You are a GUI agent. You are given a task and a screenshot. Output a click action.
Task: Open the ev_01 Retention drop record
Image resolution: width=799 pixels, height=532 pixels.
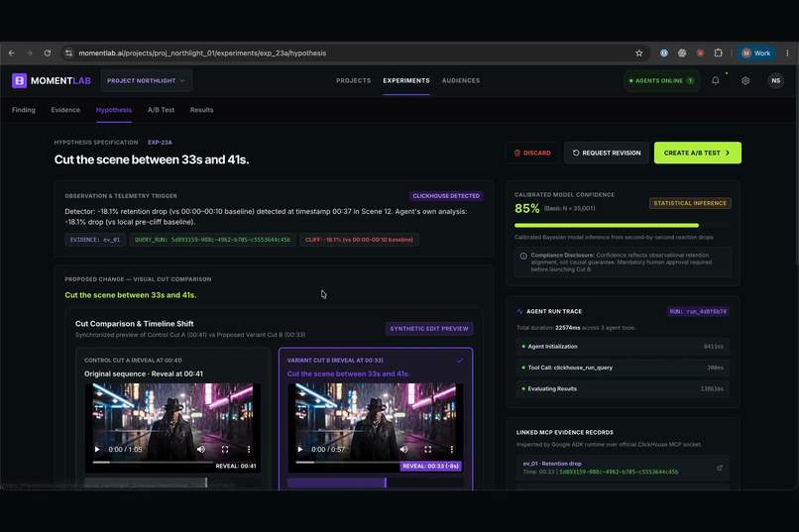623,468
